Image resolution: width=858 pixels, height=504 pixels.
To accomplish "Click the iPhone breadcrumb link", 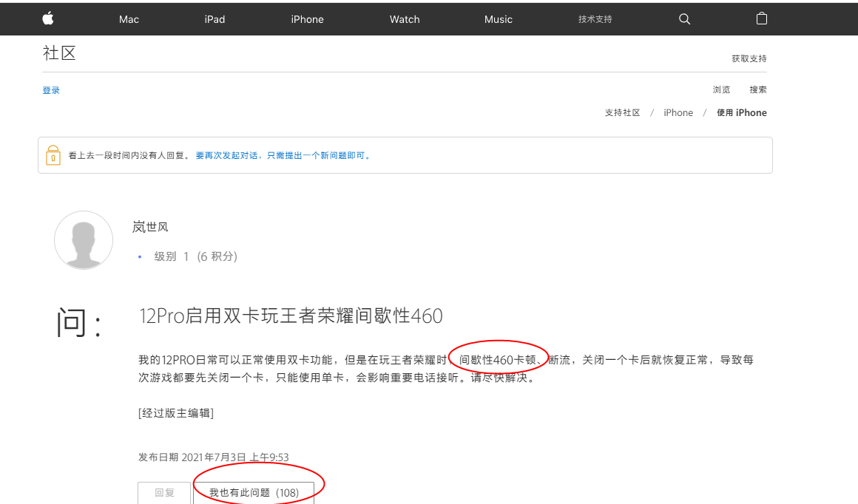I will pos(678,113).
